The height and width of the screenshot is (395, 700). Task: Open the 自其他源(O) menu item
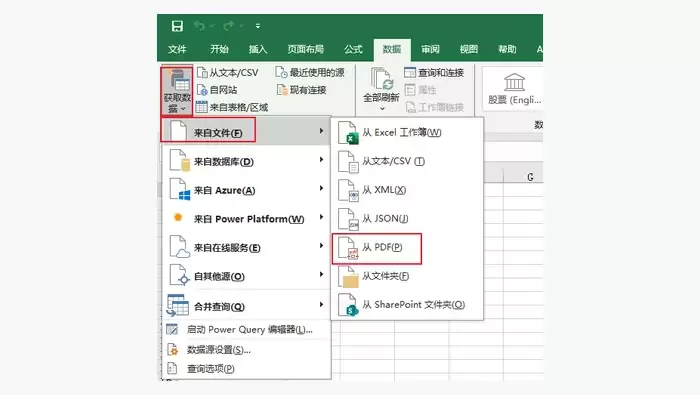click(246, 276)
